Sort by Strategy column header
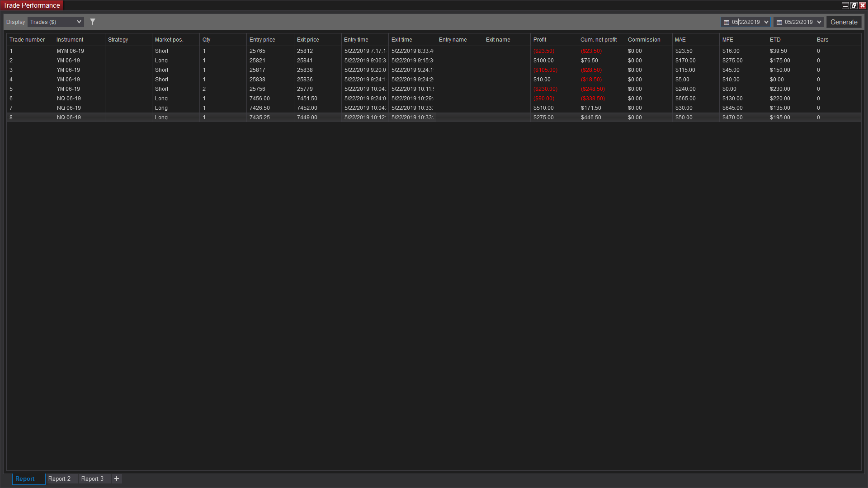This screenshot has height=488, width=868. tap(128, 40)
